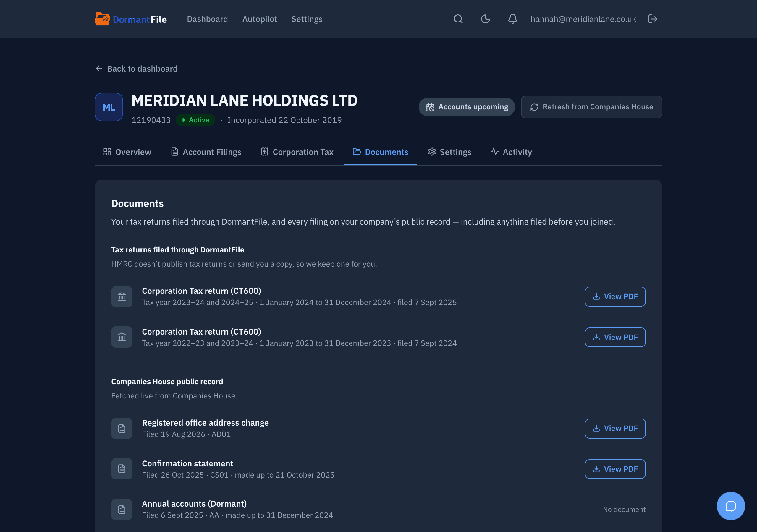Open the chat support bubble

[x=731, y=506]
